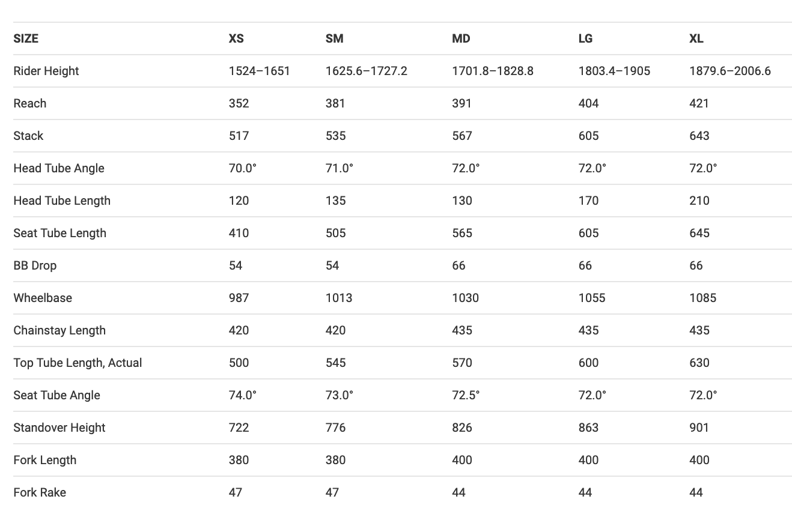The width and height of the screenshot is (792, 532).
Task: Select the Wheelbase value 1085
Action: 702,298
